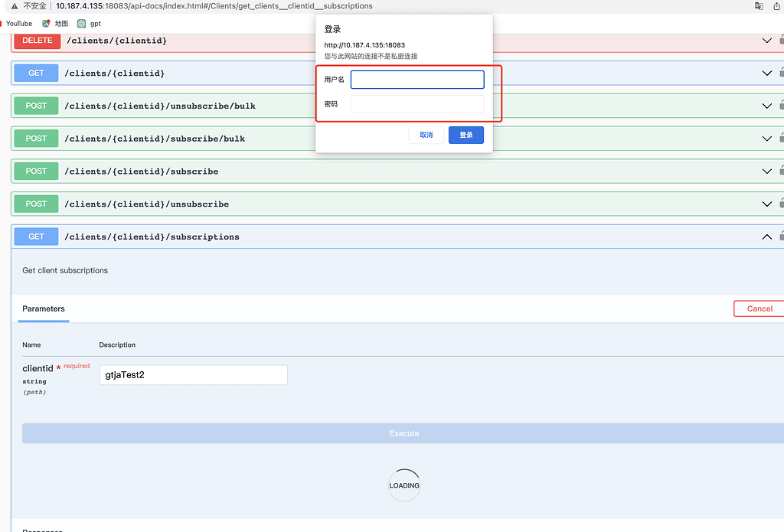784x532 pixels.
Task: Click the not-secure warning triangle icon
Action: point(15,6)
